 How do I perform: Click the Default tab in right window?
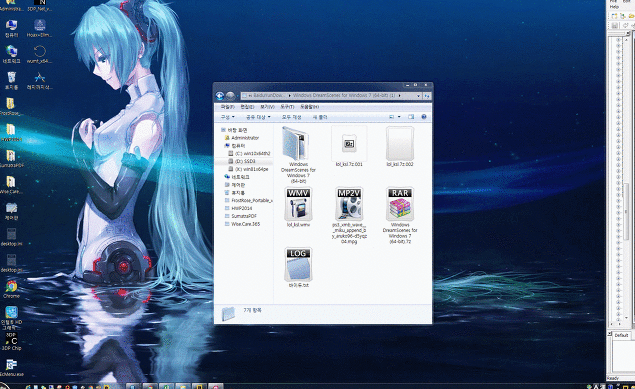point(621,335)
